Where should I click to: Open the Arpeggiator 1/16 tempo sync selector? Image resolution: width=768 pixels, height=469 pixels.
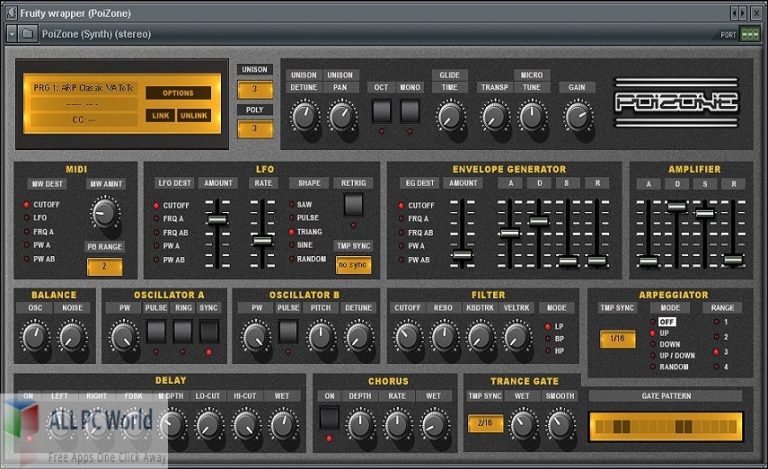[617, 339]
